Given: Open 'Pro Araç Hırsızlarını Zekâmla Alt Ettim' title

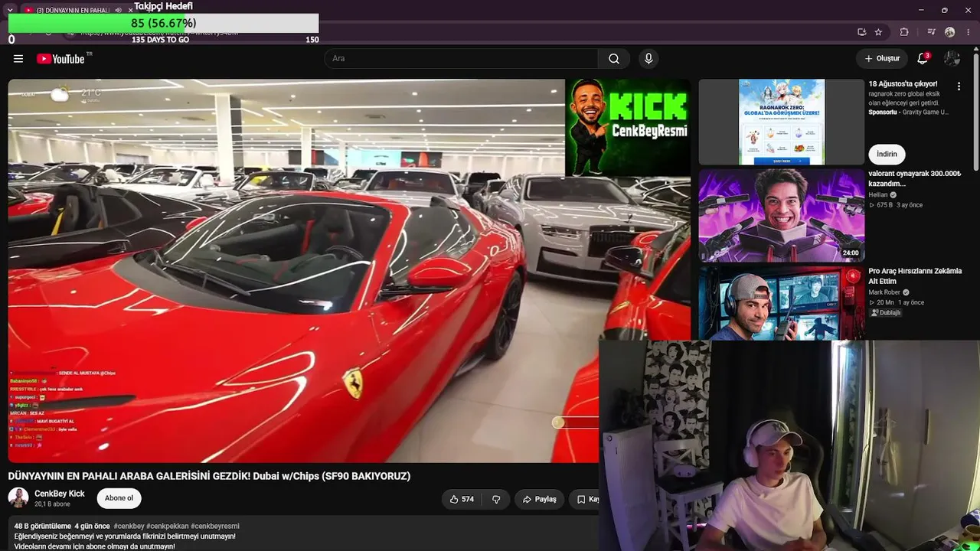Looking at the screenshot, I should point(915,276).
